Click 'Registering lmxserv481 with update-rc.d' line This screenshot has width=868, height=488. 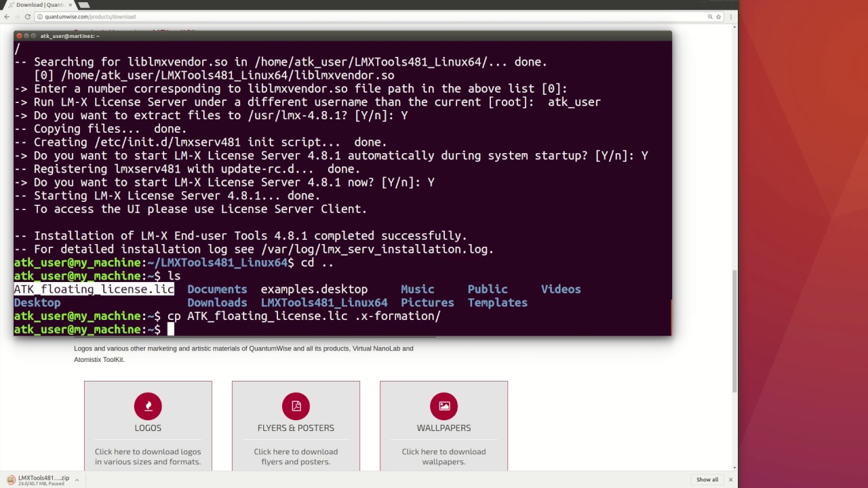pyautogui.click(x=187, y=169)
